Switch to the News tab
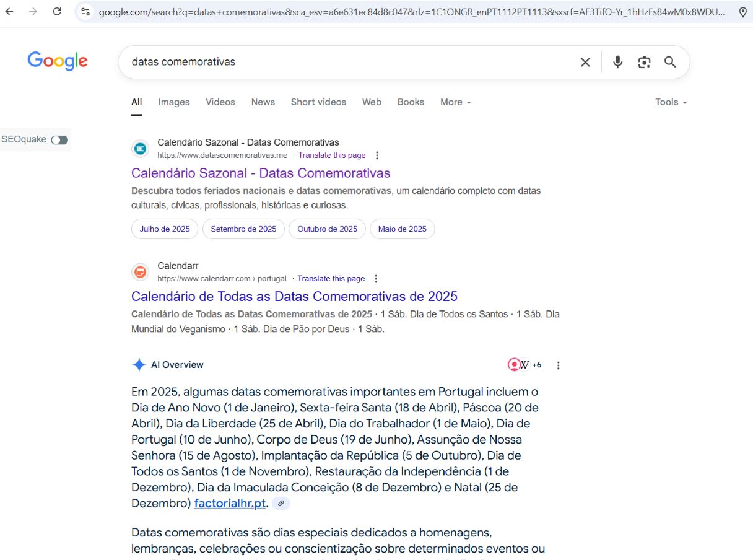 (x=263, y=102)
